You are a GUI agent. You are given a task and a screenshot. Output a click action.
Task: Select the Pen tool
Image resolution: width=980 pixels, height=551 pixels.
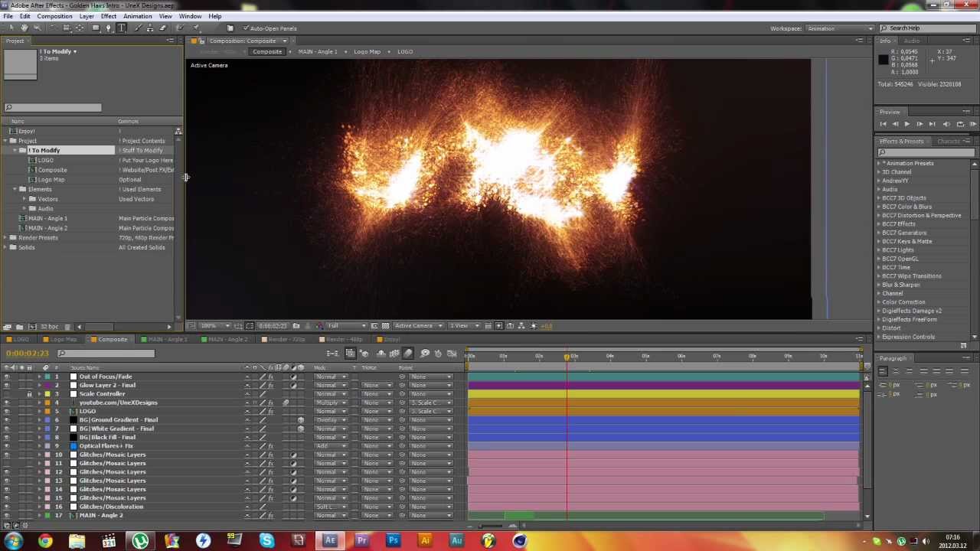pos(109,28)
